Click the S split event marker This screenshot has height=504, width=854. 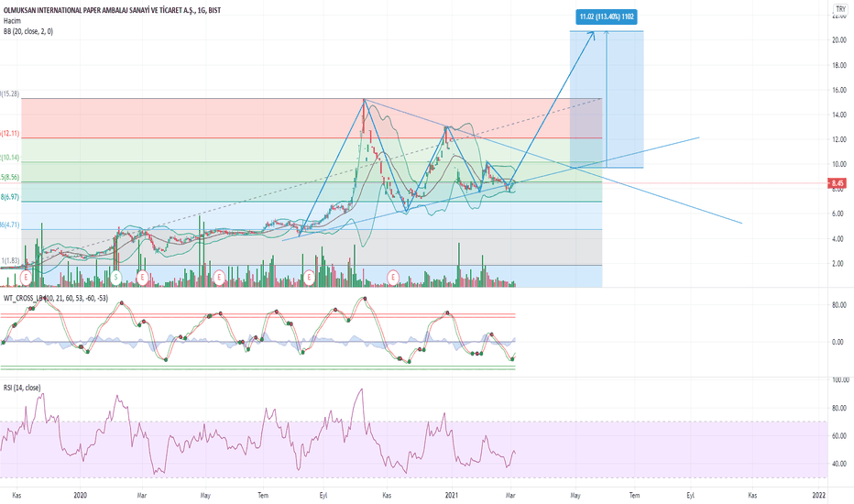tap(115, 278)
